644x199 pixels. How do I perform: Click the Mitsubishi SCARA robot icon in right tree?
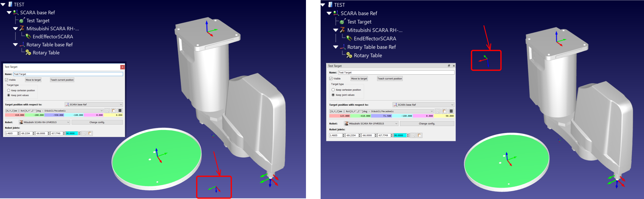(342, 30)
